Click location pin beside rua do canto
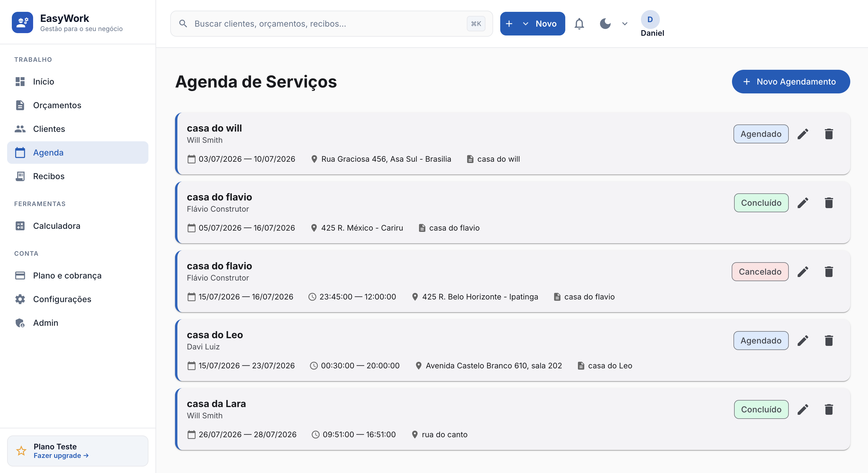The image size is (868, 473). 415,435
